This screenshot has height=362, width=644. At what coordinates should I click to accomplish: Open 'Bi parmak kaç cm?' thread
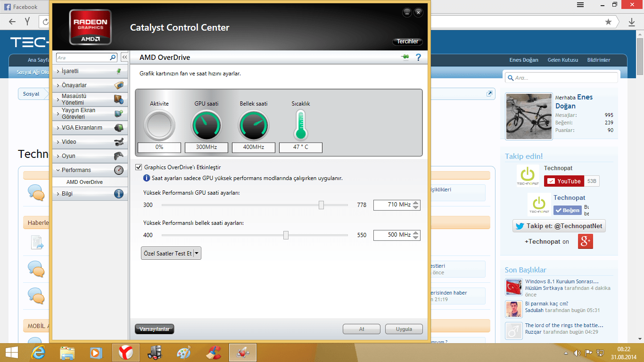tap(546, 304)
